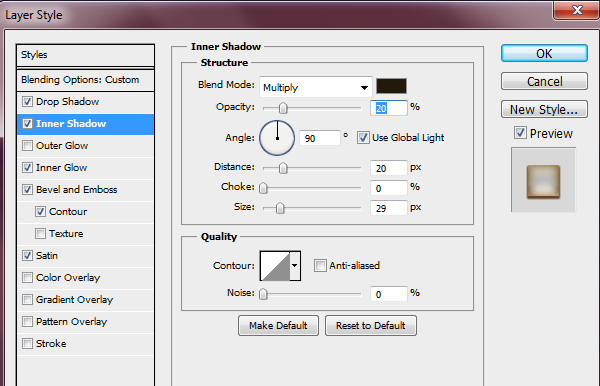The height and width of the screenshot is (386, 600).
Task: Open the Blend Mode Multiply dropdown
Action: point(316,87)
